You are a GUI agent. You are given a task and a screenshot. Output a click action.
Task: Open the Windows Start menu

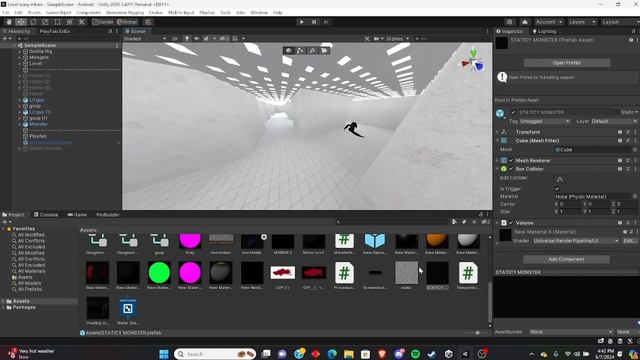[164, 354]
